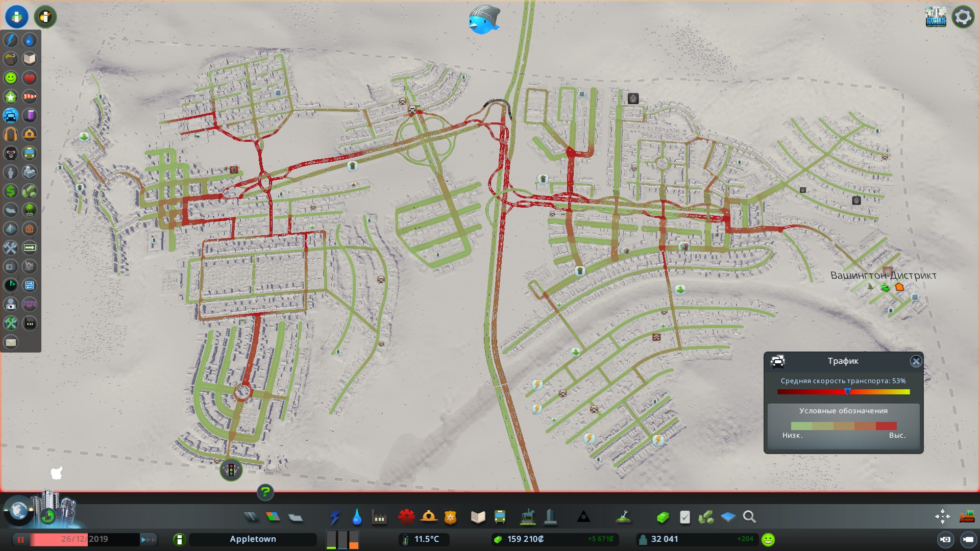
Task: Show the Happiness info view
Action: [x=11, y=78]
